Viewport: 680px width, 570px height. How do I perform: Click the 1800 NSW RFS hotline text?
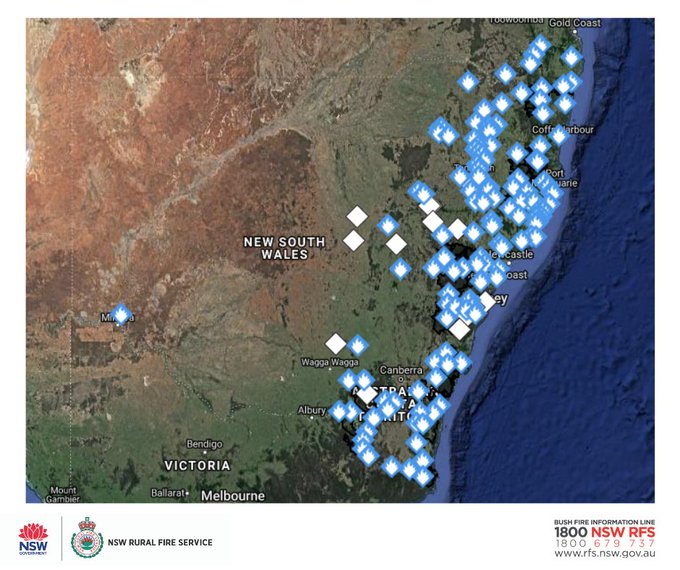pos(605,532)
